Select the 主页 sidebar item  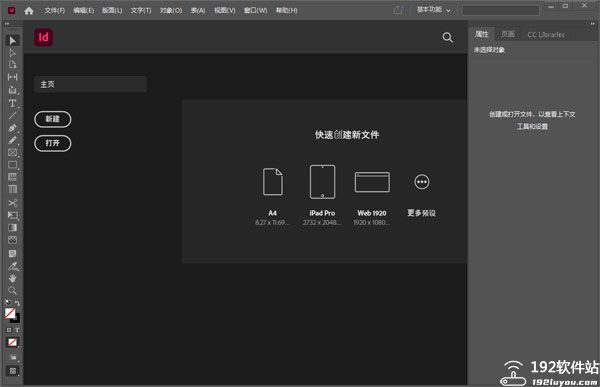tap(90, 84)
